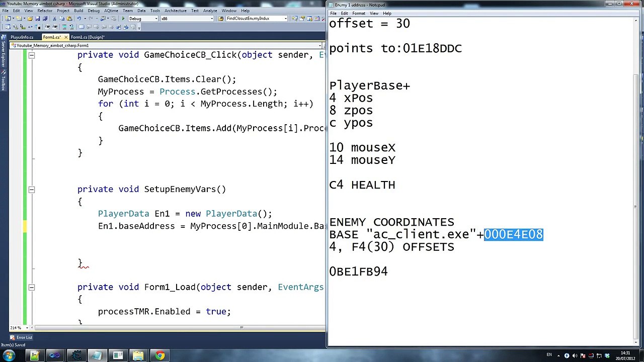This screenshot has height=362, width=644.
Task: Open the 214 % zoom level dropdown
Action: tap(28, 328)
